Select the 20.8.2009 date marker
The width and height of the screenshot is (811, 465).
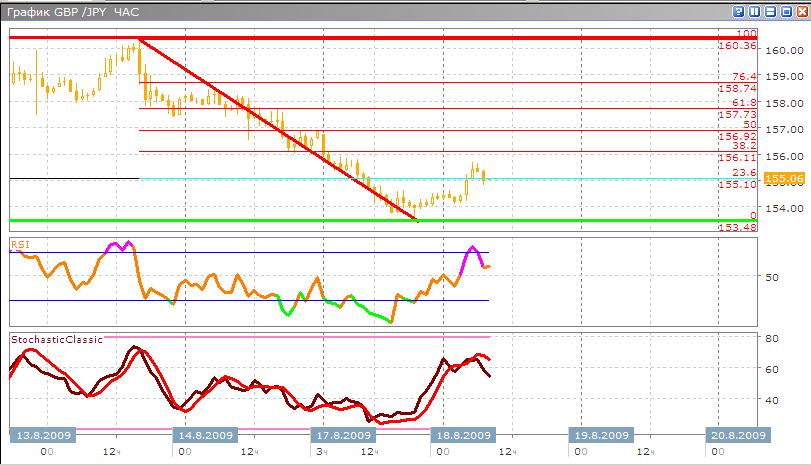738,435
